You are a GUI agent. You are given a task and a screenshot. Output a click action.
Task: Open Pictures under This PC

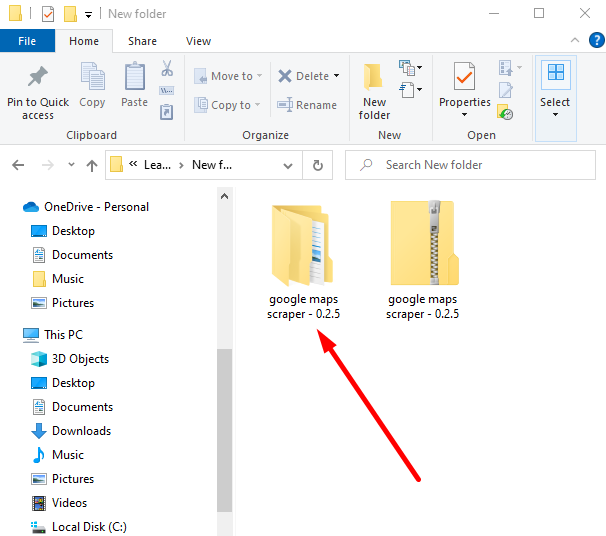click(62, 479)
